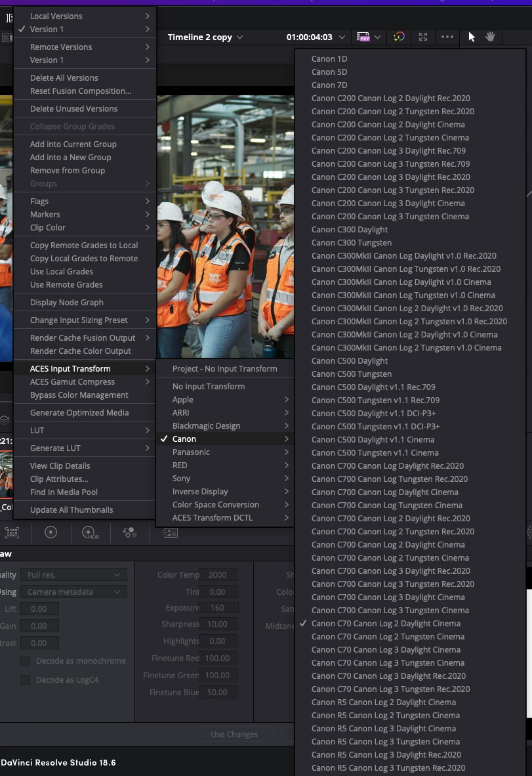Click the Color Temp value field
Image resolution: width=532 pixels, height=776 pixels.
(218, 574)
